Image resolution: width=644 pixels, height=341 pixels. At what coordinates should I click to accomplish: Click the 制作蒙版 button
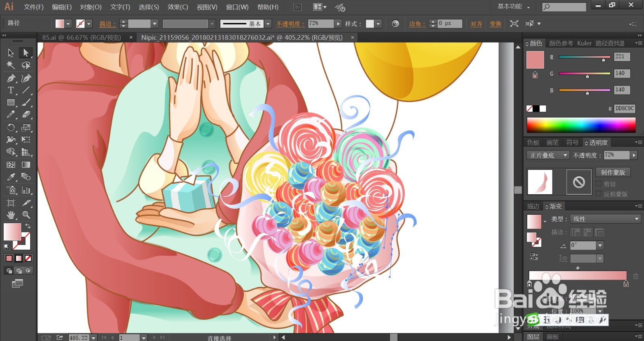click(613, 172)
